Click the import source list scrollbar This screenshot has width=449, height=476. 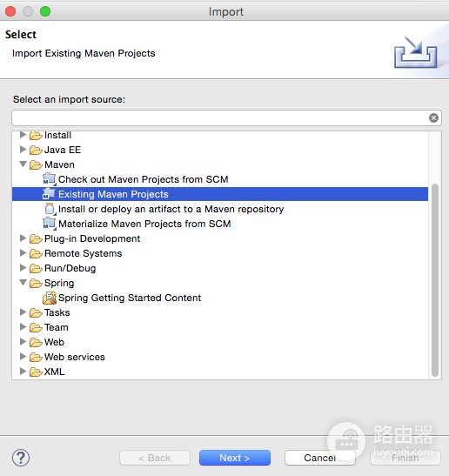coord(435,280)
